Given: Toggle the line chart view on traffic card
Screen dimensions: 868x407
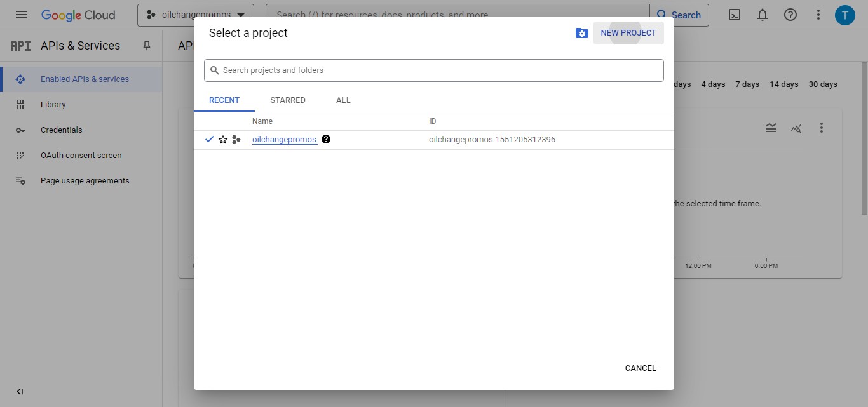Looking at the screenshot, I should pyautogui.click(x=796, y=128).
